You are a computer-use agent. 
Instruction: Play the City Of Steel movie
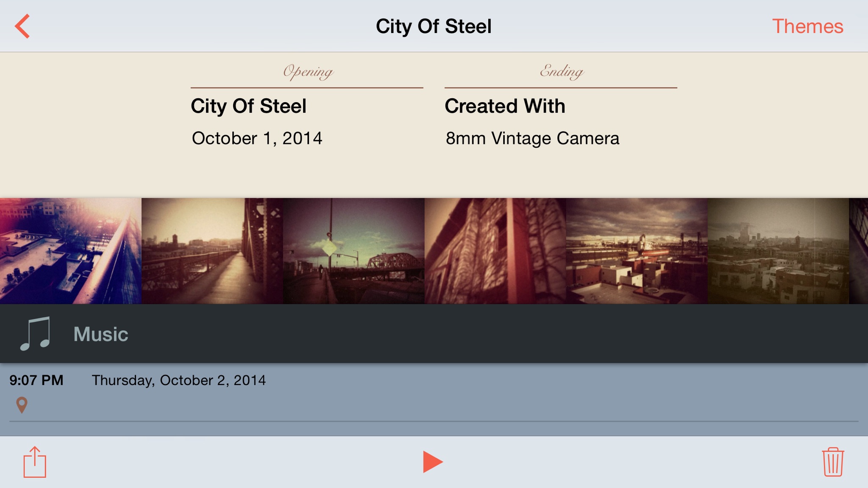433,462
